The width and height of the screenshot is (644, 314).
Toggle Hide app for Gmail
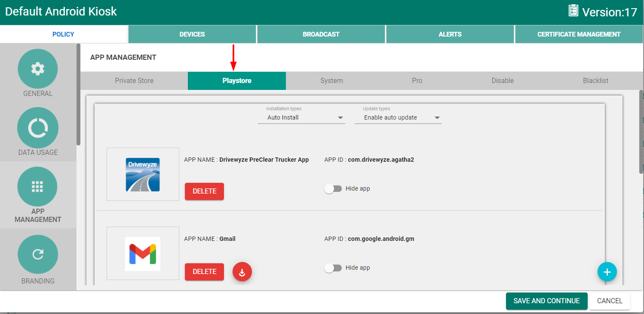[x=333, y=268]
